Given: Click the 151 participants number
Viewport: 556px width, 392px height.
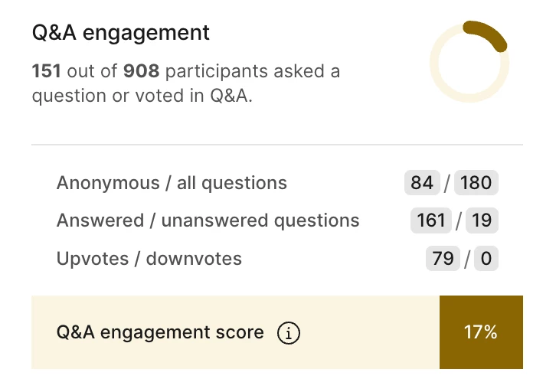Looking at the screenshot, I should pyautogui.click(x=46, y=72).
